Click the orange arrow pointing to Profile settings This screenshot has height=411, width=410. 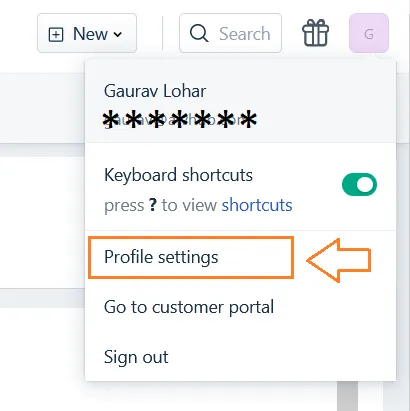click(339, 260)
